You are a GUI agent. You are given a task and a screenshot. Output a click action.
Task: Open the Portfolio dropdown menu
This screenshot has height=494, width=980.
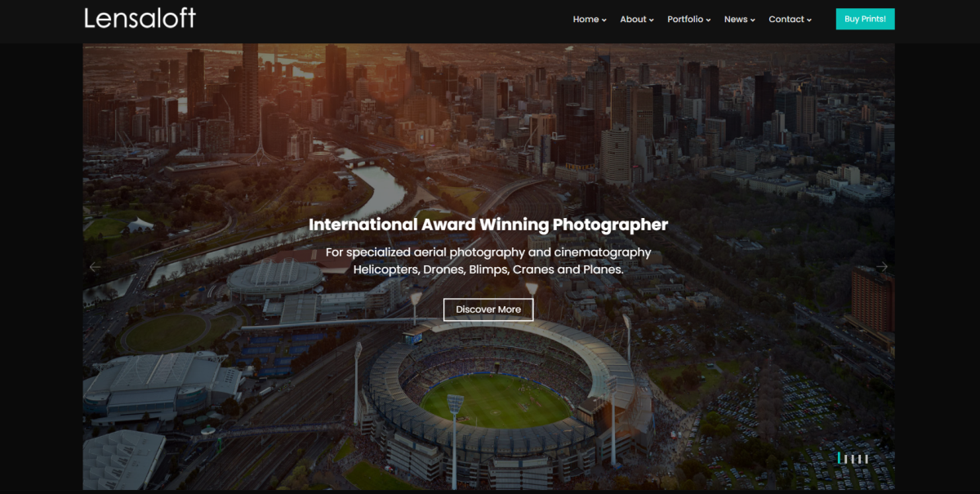pyautogui.click(x=689, y=20)
